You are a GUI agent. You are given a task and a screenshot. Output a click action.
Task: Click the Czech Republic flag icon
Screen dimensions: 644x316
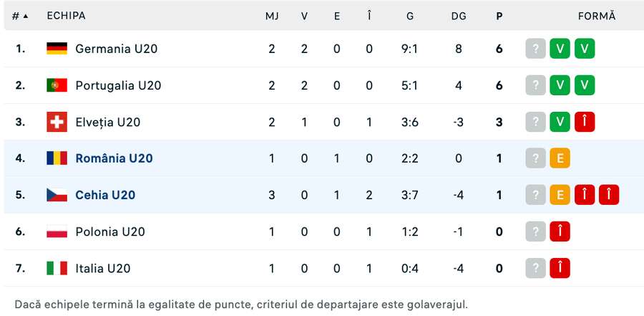click(x=57, y=195)
